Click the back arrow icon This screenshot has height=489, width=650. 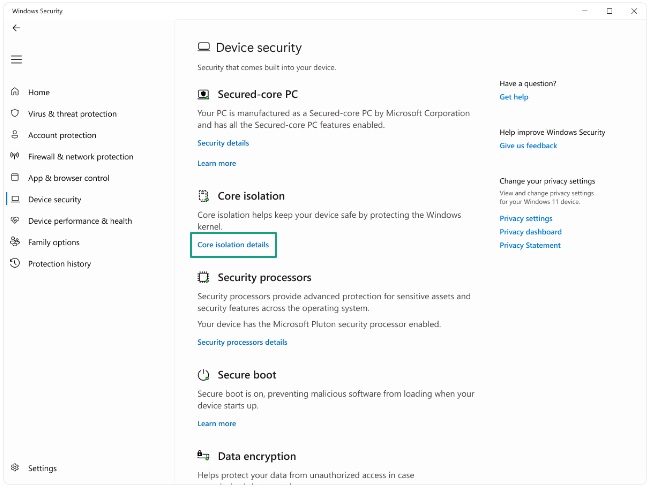[16, 28]
